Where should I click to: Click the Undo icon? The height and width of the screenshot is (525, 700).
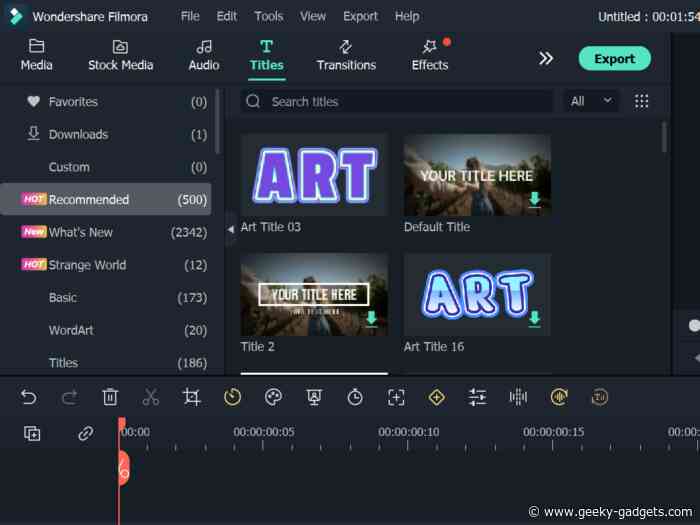tap(29, 396)
